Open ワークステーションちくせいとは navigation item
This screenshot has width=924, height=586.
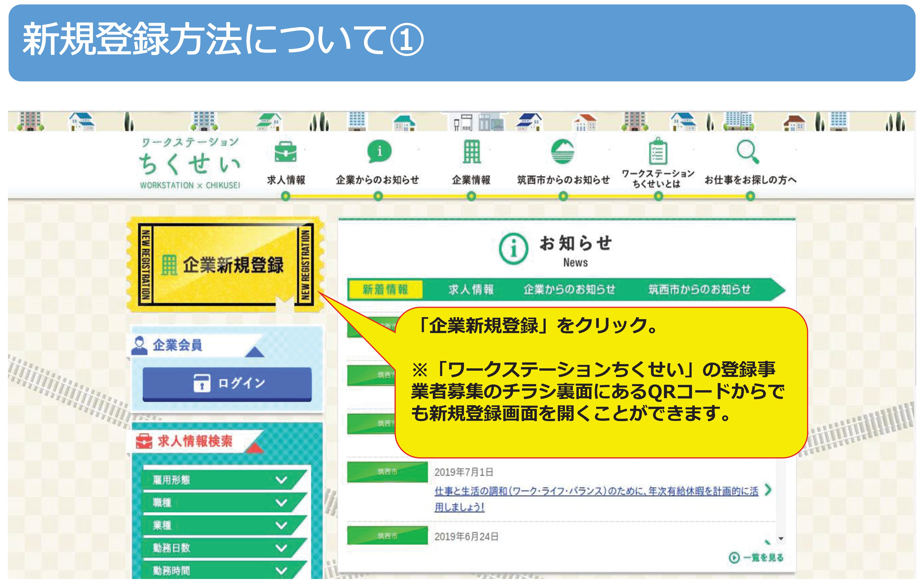[x=658, y=179]
